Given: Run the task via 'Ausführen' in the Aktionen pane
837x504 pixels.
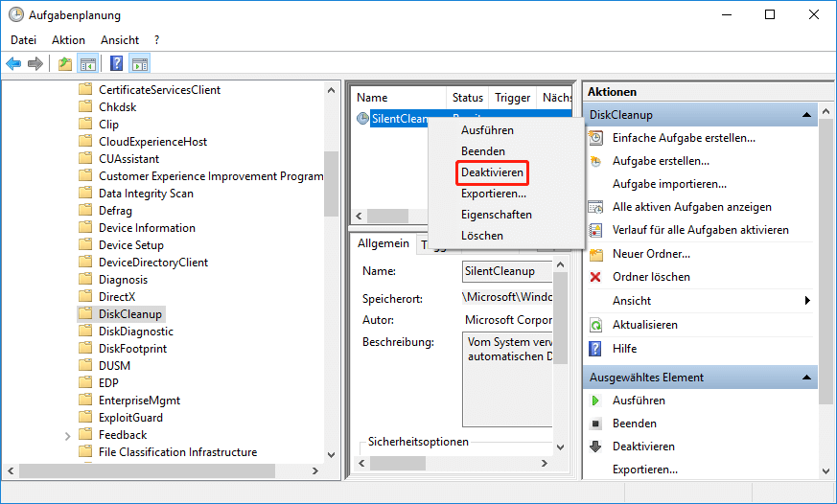Looking at the screenshot, I should click(639, 401).
